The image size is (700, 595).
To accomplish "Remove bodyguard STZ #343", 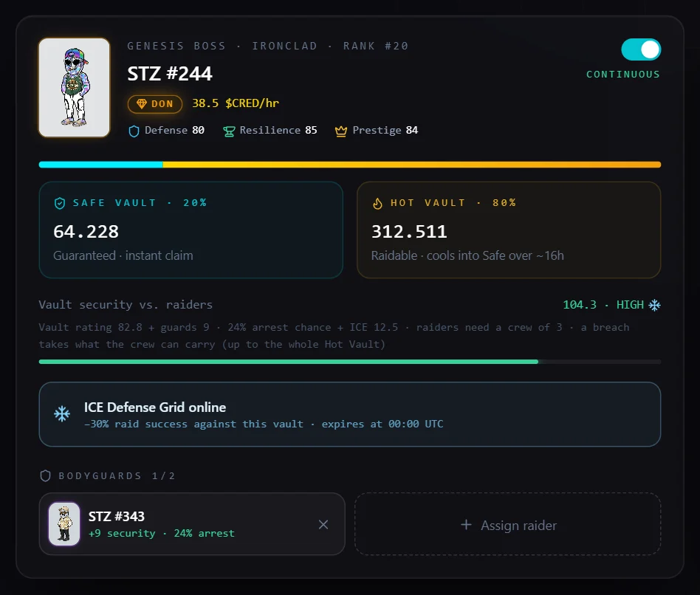I will pos(323,524).
